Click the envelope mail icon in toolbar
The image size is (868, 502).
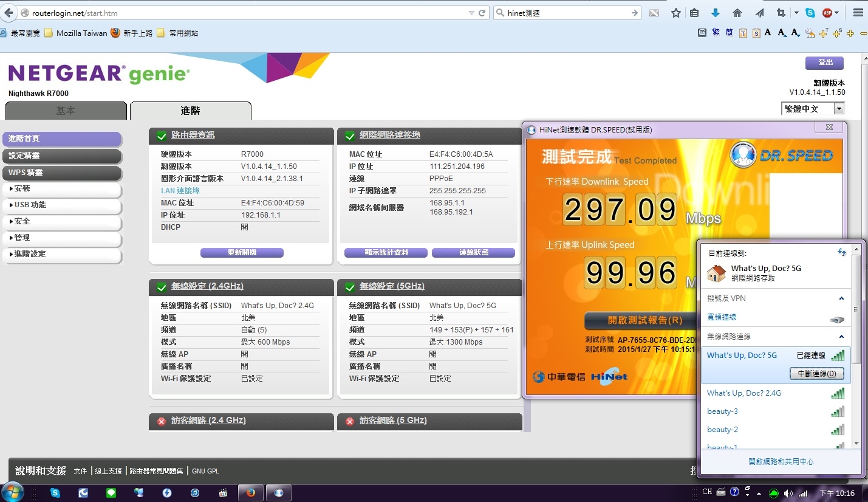pyautogui.click(x=654, y=13)
